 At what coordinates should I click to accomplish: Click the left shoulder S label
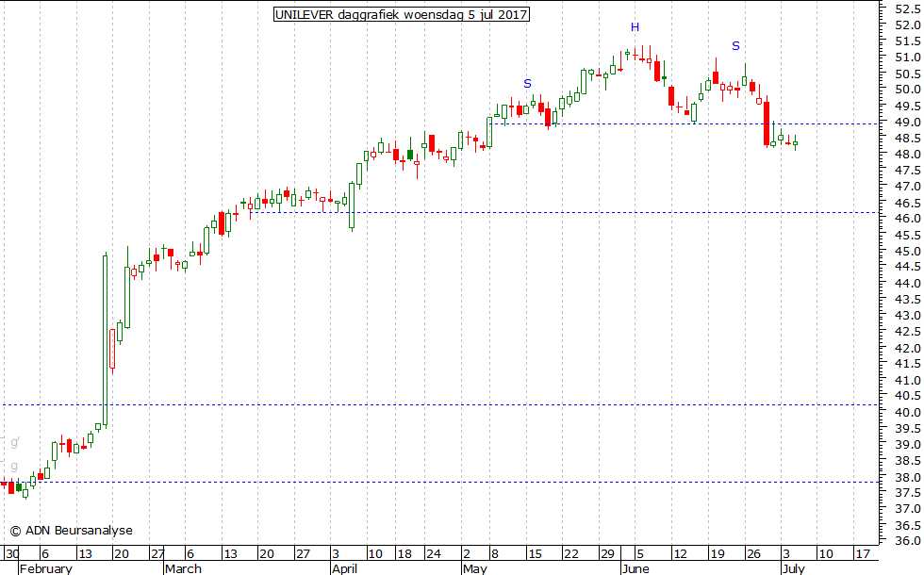click(527, 84)
